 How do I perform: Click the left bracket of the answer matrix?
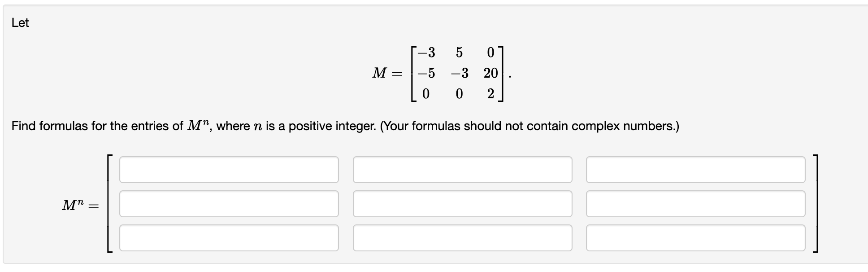click(109, 204)
